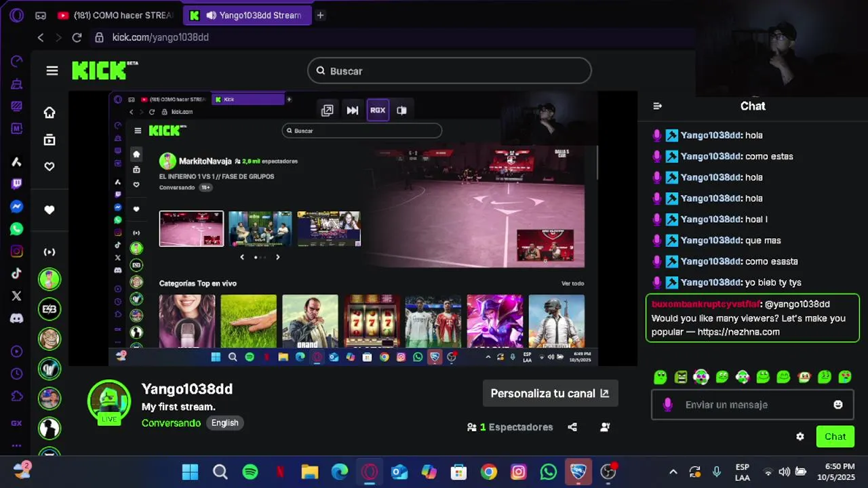
Task: Click the sidebar three-dots more button
Action: click(17, 445)
